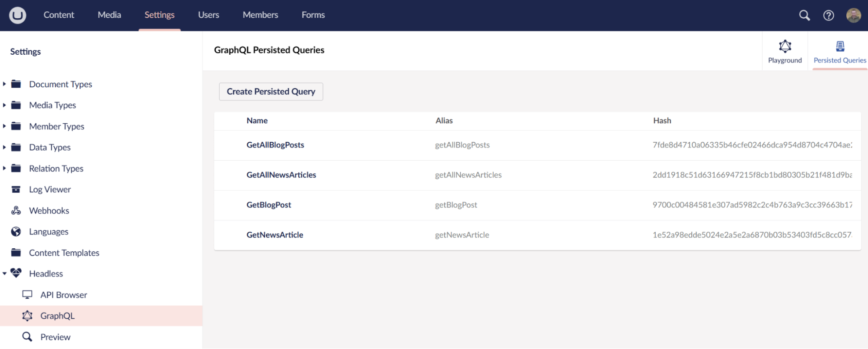Click the Name column header
Viewport: 868px width, 349px height.
(257, 121)
